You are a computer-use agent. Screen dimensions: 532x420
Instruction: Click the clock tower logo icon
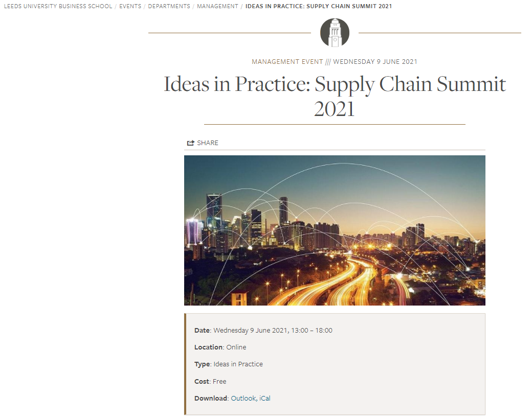tap(335, 33)
